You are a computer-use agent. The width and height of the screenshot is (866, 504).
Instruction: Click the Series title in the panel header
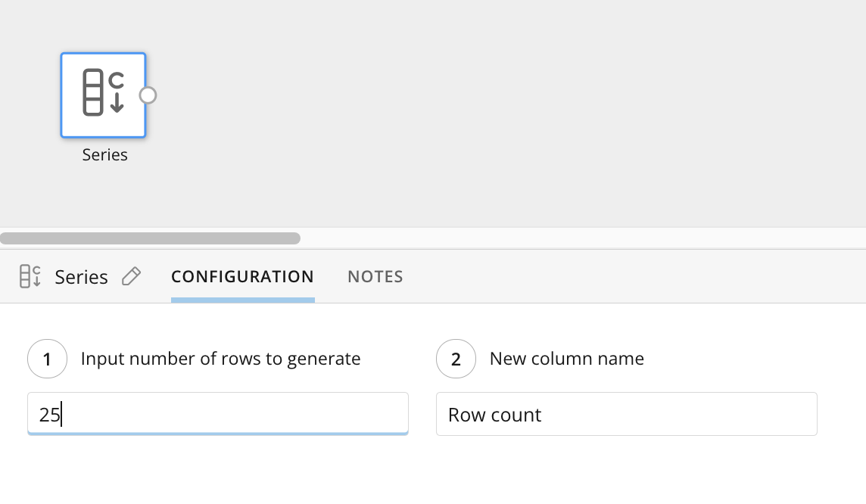81,276
